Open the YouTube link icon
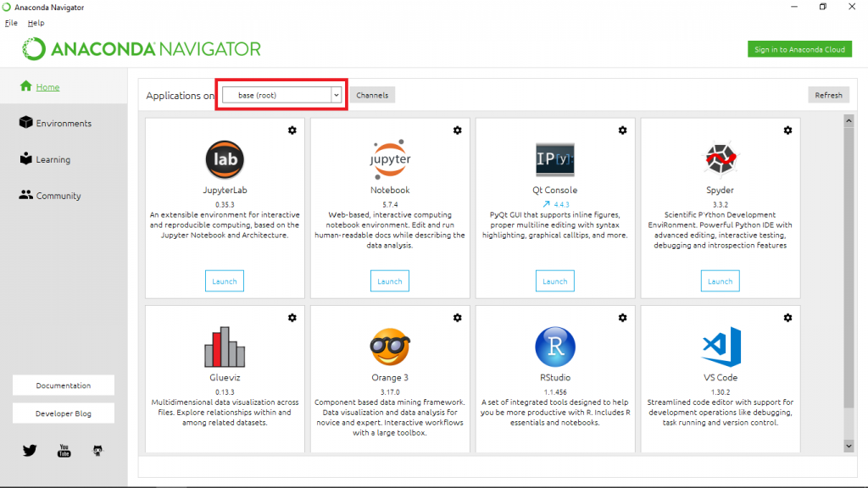 (x=64, y=451)
